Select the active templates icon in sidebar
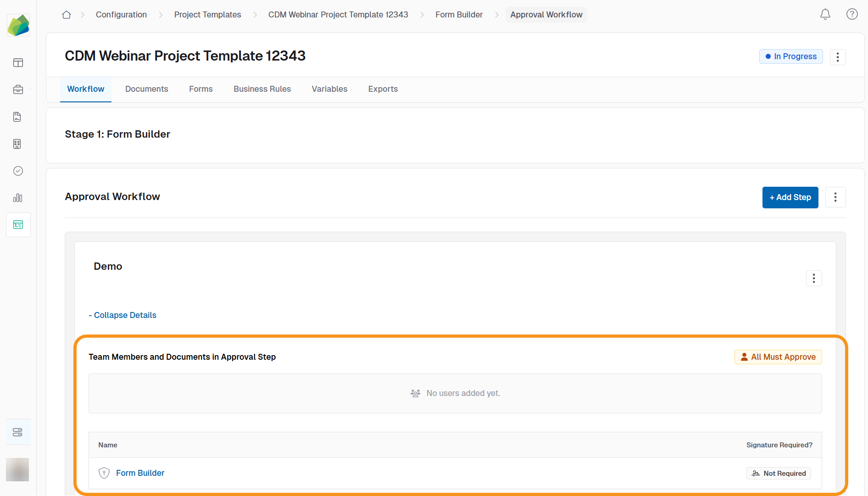Screen dimensions: 868x496 pos(18,224)
